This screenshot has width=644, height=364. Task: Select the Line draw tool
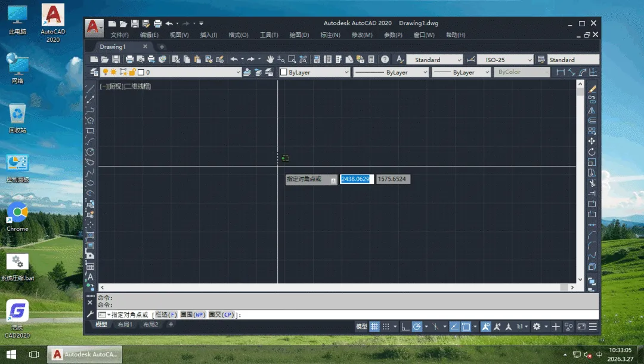[90, 89]
